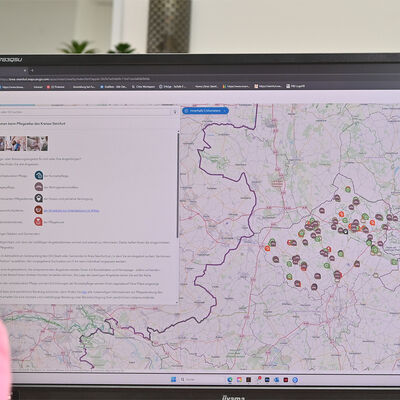Select the green marker nearest the map's right edge
This screenshot has height=400, width=400.
tap(394, 262)
